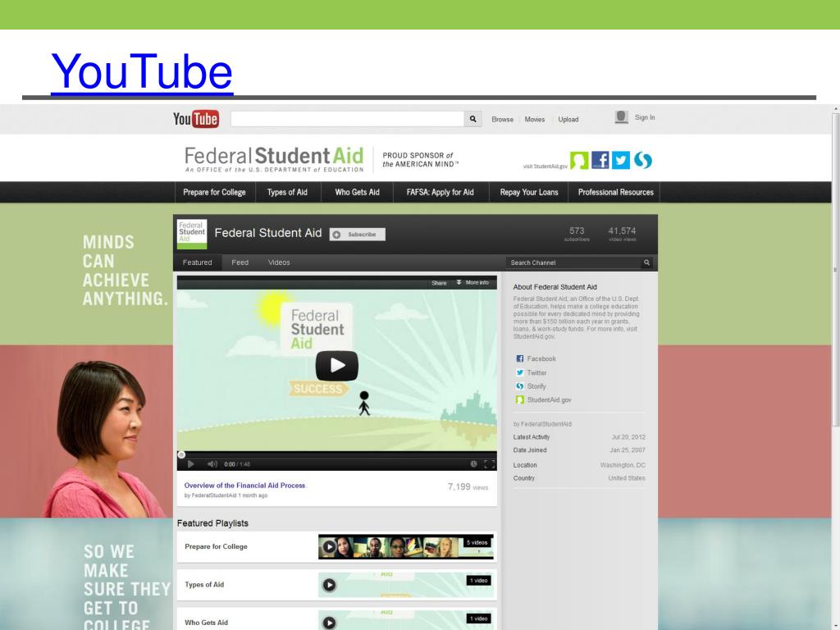Click Share above the video
This screenshot has height=630, width=840.
439,283
